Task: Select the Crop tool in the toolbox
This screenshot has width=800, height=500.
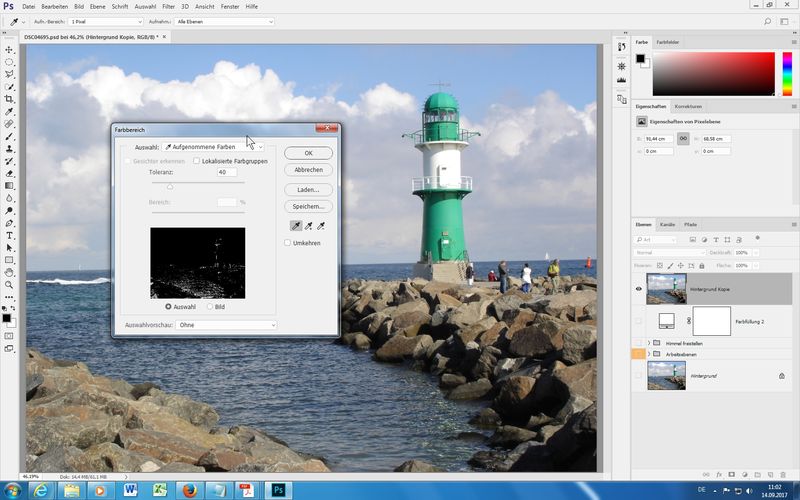Action: (9, 99)
